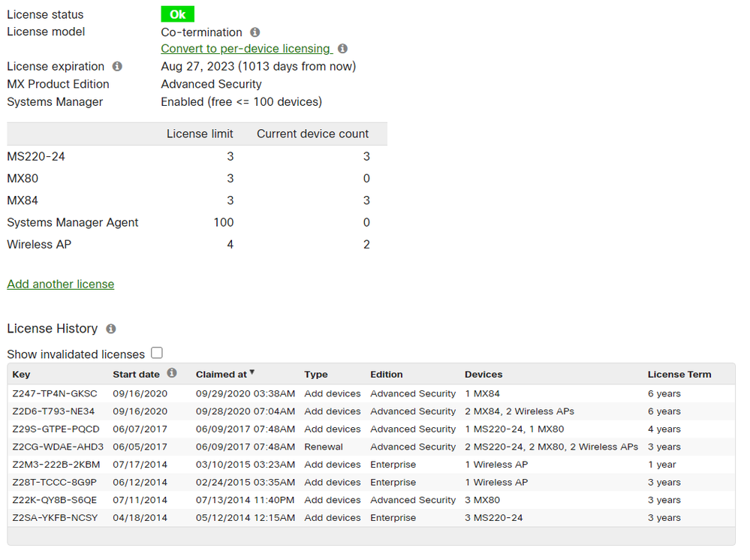The height and width of the screenshot is (560, 750).
Task: Open Convert to per-device licensing link
Action: point(245,49)
